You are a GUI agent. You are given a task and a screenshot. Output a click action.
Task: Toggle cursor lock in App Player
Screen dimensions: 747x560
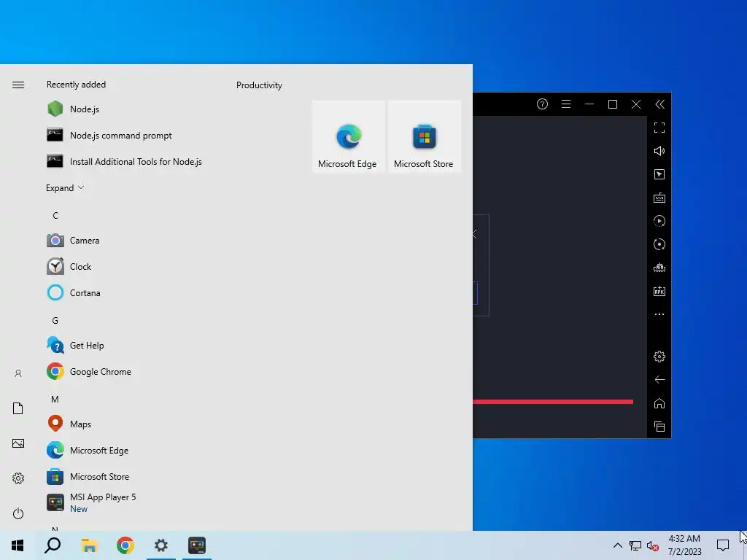click(x=659, y=174)
